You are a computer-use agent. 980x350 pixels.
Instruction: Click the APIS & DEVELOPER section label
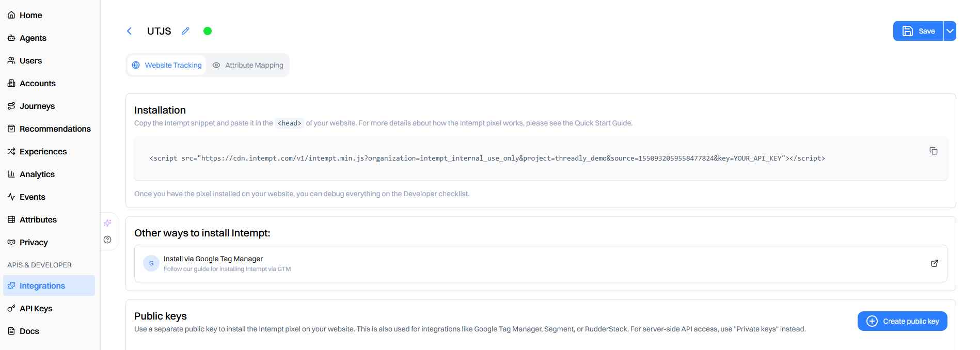39,265
